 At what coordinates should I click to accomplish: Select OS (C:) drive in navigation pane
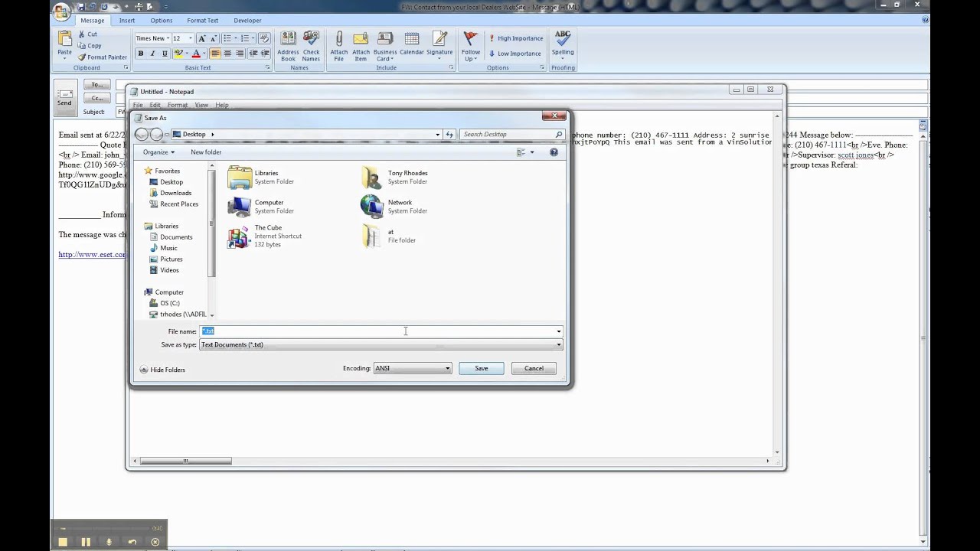[164, 303]
